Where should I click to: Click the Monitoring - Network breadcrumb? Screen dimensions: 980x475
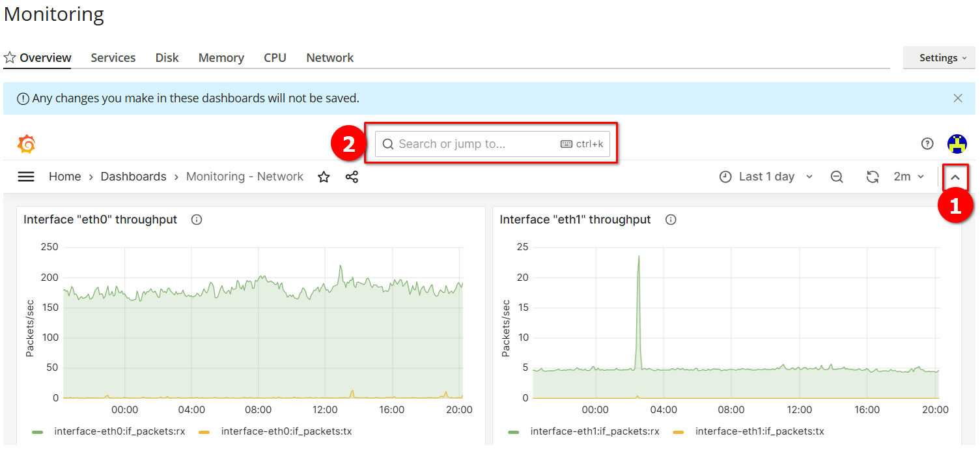coord(245,177)
